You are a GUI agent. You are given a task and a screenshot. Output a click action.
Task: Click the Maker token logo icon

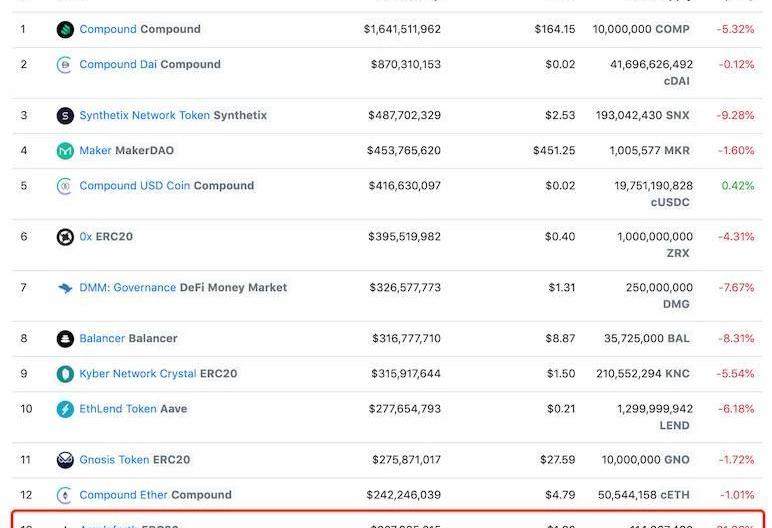pos(65,151)
